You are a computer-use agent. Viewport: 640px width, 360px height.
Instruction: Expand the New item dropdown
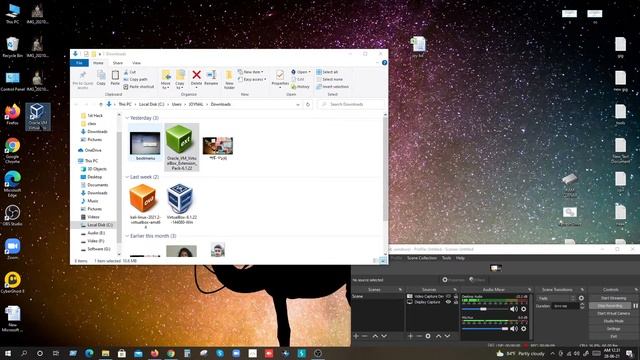251,72
